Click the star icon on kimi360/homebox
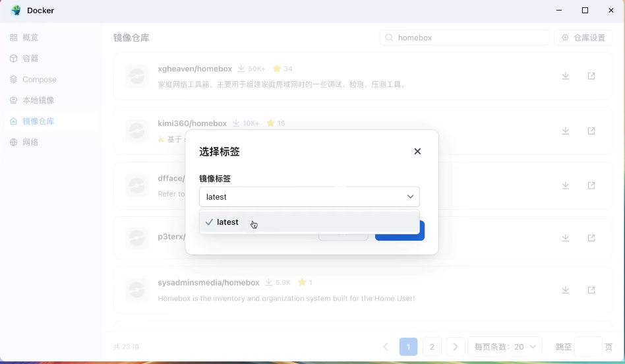625x364 pixels. [271, 123]
